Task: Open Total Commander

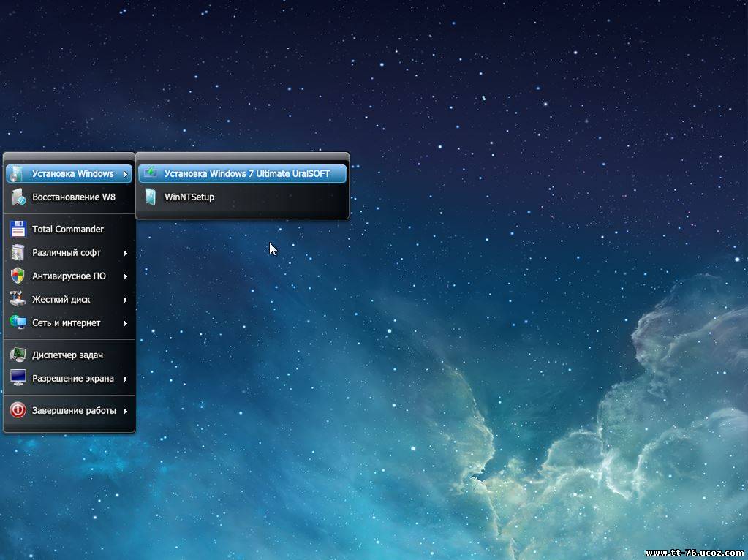Action: (x=69, y=229)
